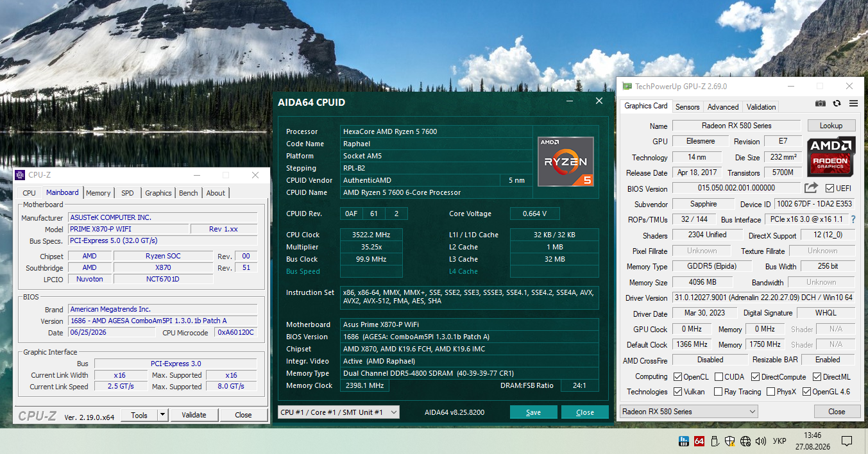
Task: Click the GPU Name field in GPU-Z
Action: tap(736, 126)
